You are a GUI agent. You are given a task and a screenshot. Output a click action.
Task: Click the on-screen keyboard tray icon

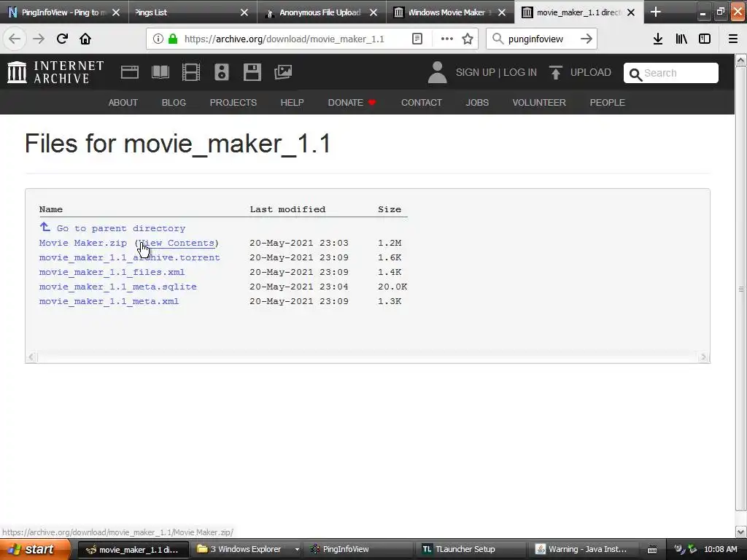tap(652, 550)
